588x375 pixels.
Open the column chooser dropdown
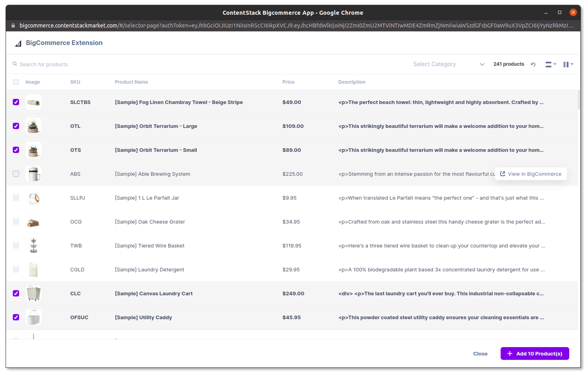click(568, 64)
